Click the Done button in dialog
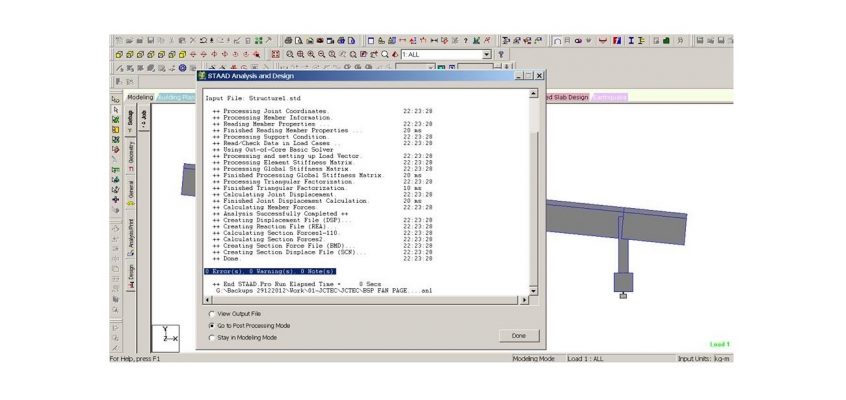Viewport: 846px width, 400px height. [x=518, y=336]
